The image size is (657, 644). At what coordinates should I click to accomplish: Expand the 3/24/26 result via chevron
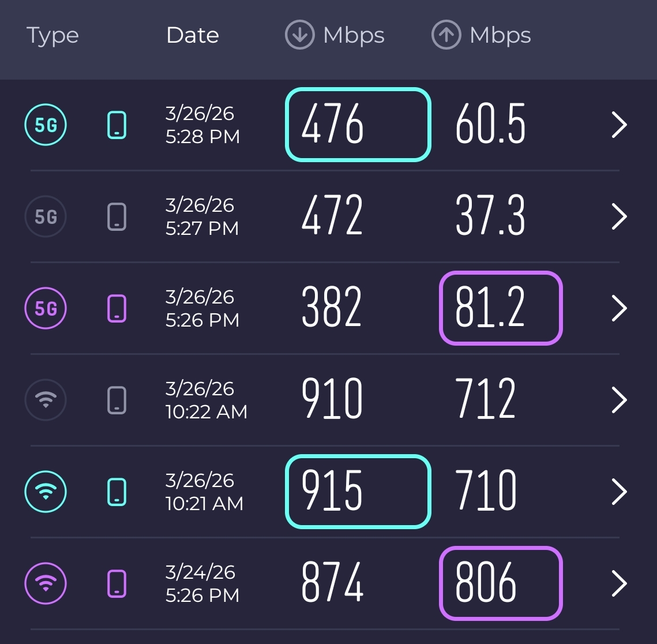pyautogui.click(x=619, y=583)
